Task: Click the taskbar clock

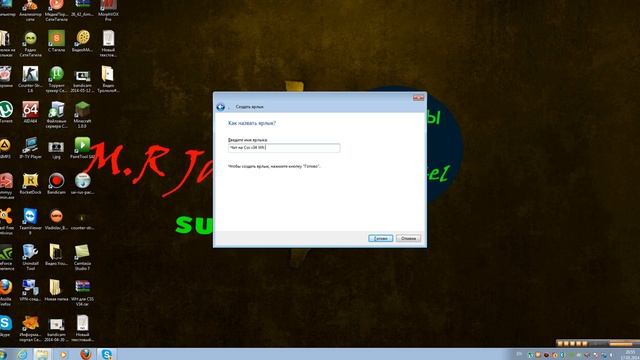Action: tap(631, 354)
